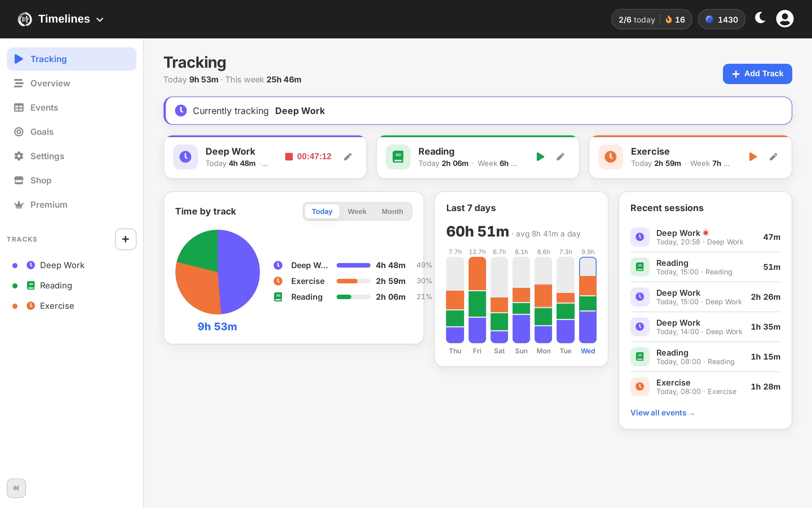Click the Deep Work card clock icon
The image size is (812, 508).
[x=185, y=157]
